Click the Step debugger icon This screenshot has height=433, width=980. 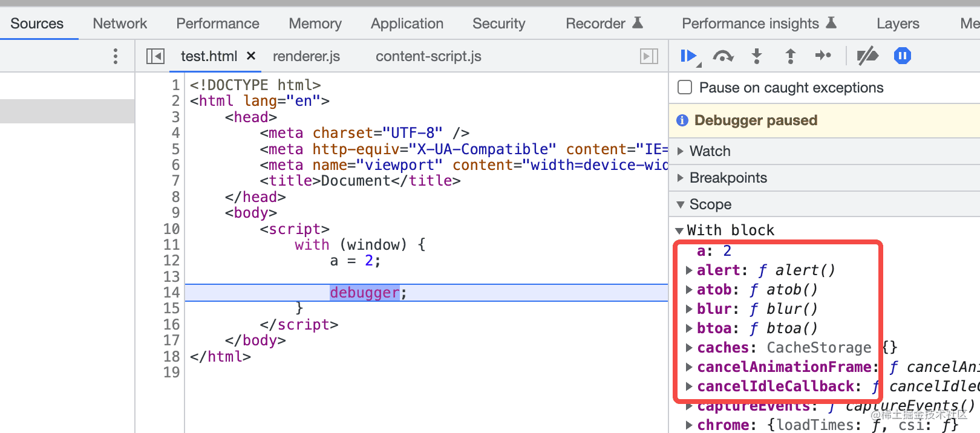pyautogui.click(x=823, y=56)
